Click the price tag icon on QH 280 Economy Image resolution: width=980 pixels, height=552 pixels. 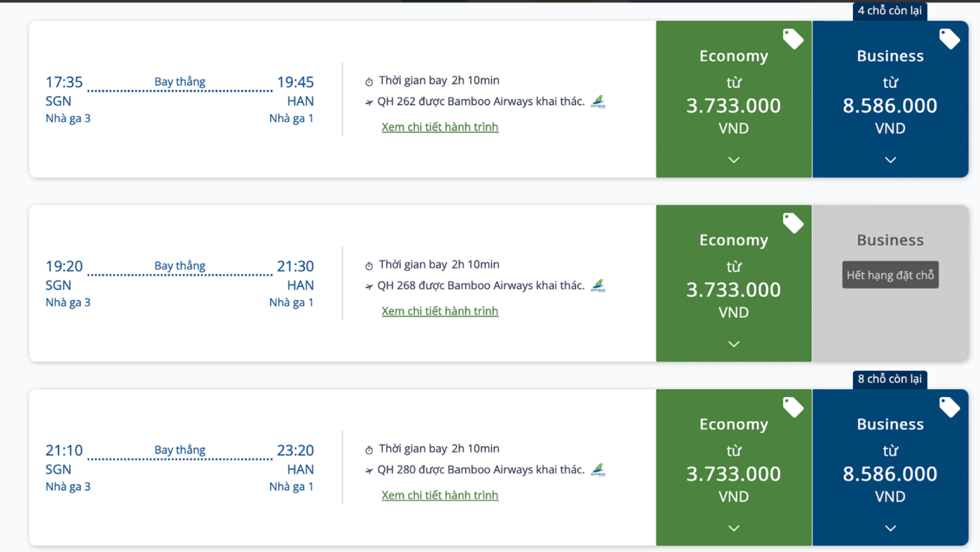793,407
